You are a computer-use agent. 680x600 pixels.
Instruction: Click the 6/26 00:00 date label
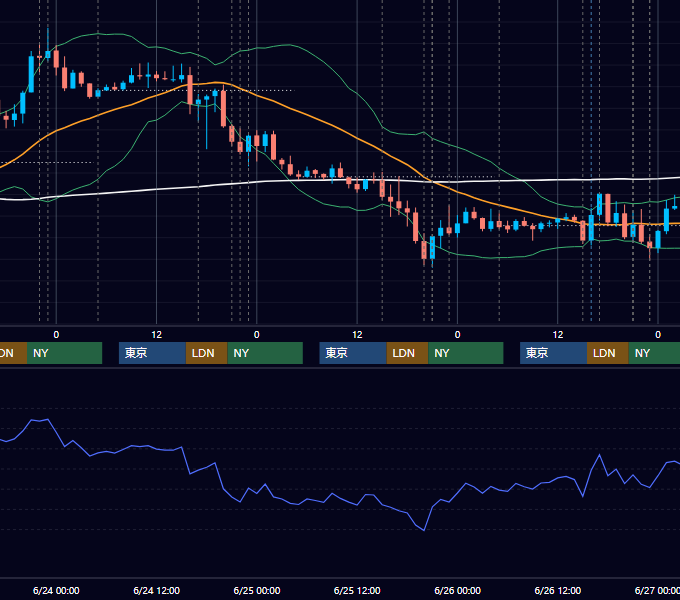click(x=458, y=590)
